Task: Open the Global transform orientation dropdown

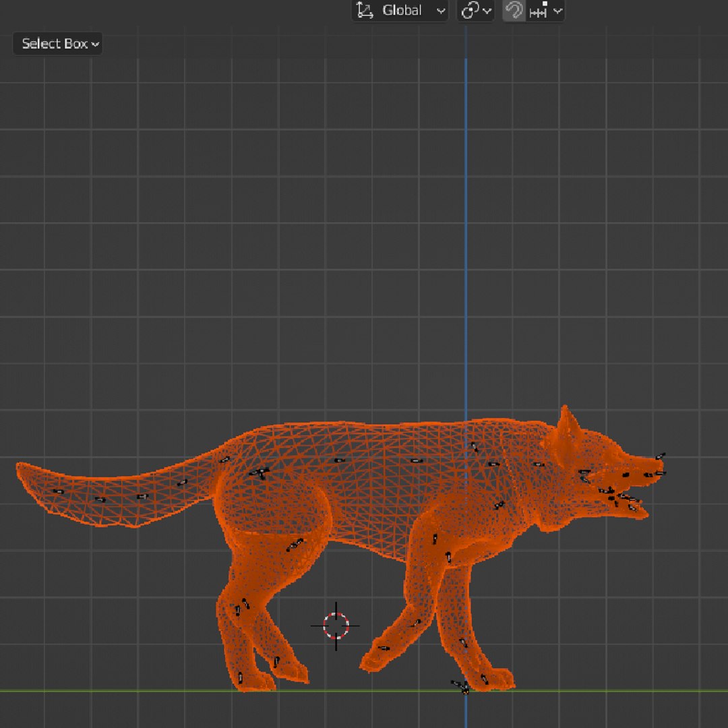Action: point(400,10)
